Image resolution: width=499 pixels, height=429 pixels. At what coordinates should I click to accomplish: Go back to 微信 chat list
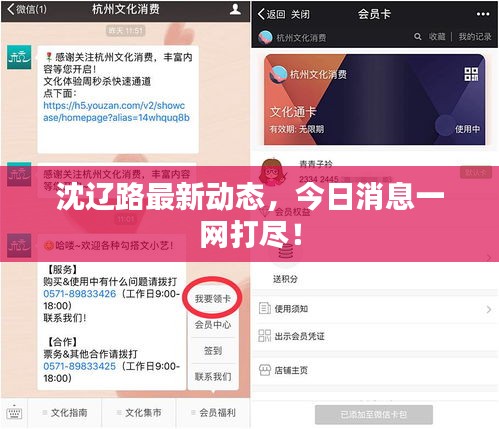click(27, 9)
